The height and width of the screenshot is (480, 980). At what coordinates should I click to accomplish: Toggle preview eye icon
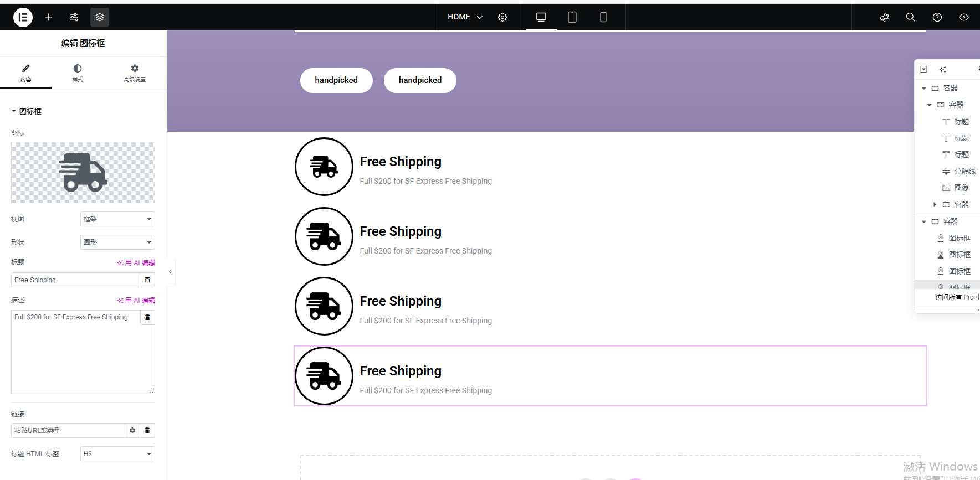(x=964, y=17)
